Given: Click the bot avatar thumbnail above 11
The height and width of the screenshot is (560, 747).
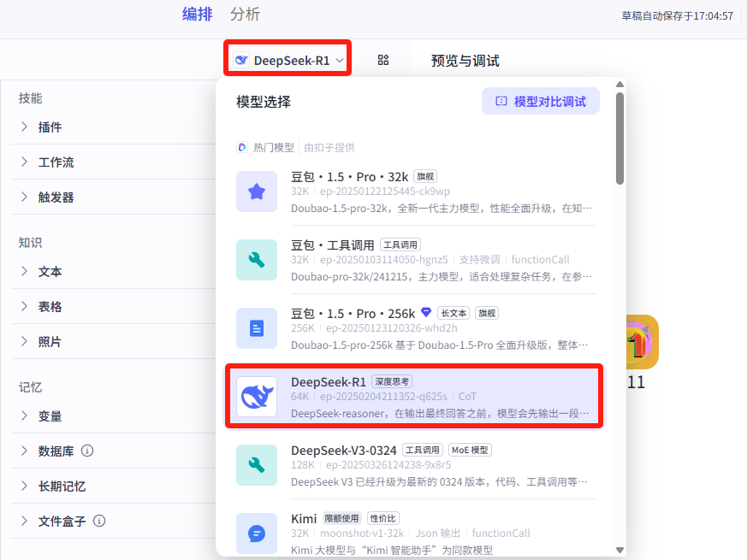Looking at the screenshot, I should point(643,342).
